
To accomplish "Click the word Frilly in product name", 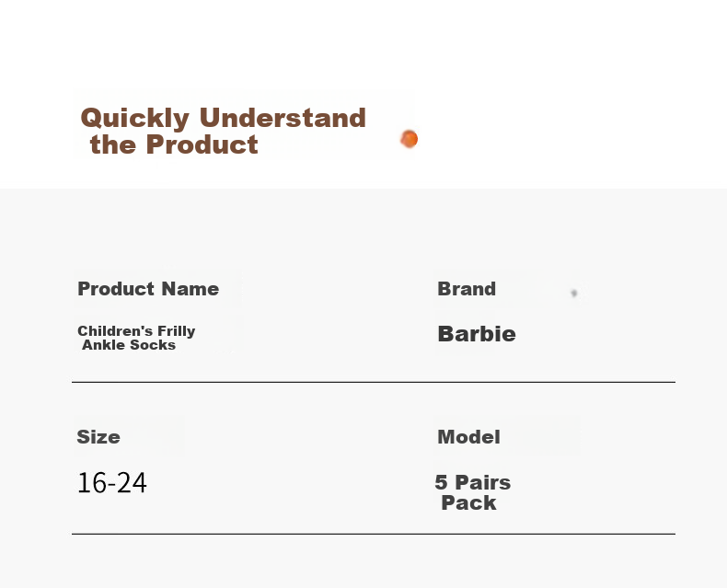I will [176, 331].
